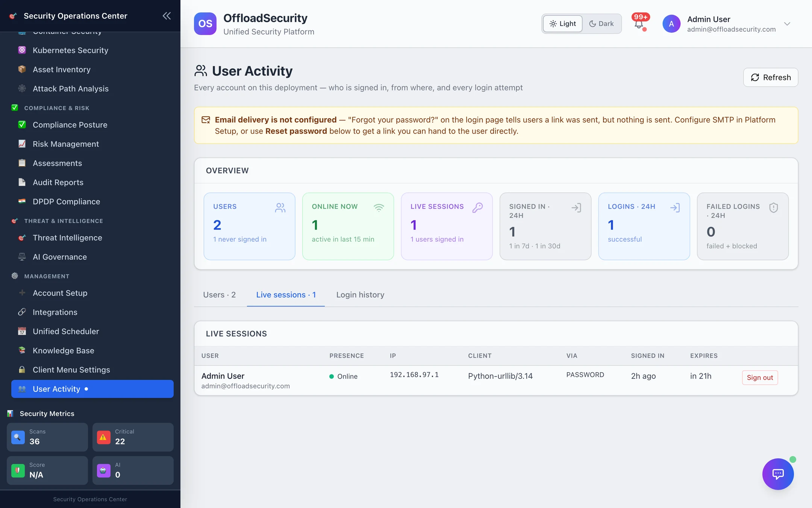This screenshot has height=508, width=812.
Task: Click the Knowledge Base books icon
Action: coord(22,350)
